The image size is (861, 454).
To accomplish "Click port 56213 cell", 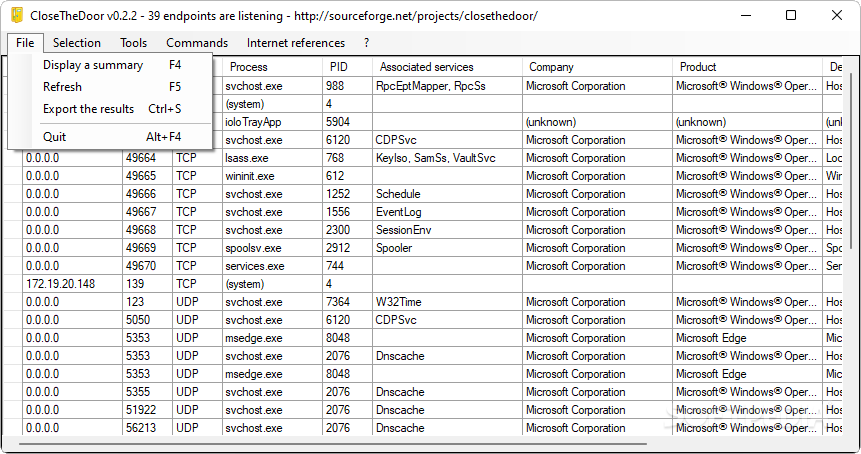I will tap(148, 428).
